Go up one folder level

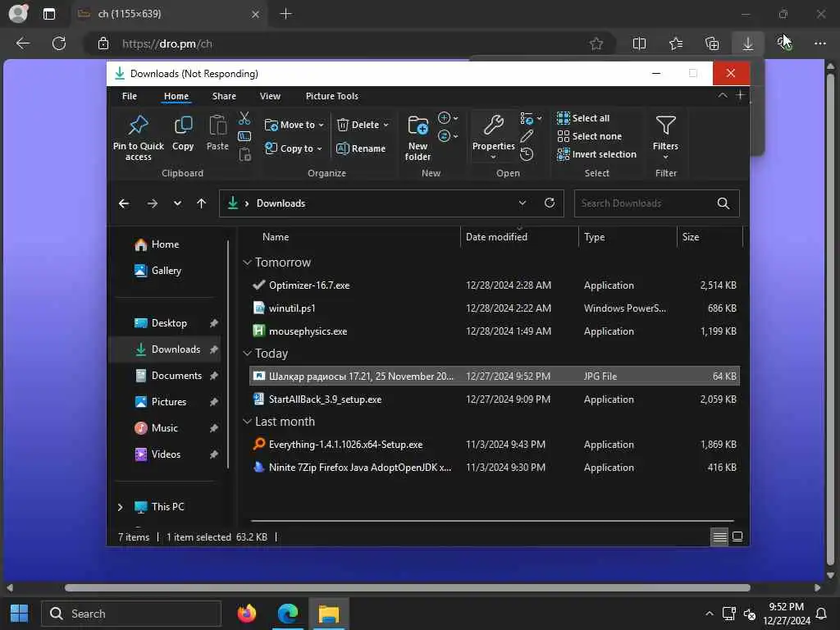coord(202,203)
